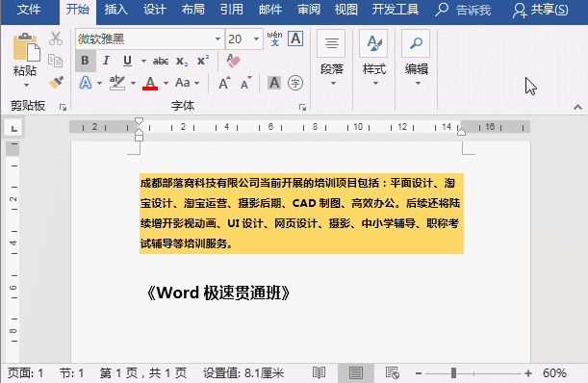Open the font size dropdown arrow
Screen dimensions: 588x383
coord(256,39)
